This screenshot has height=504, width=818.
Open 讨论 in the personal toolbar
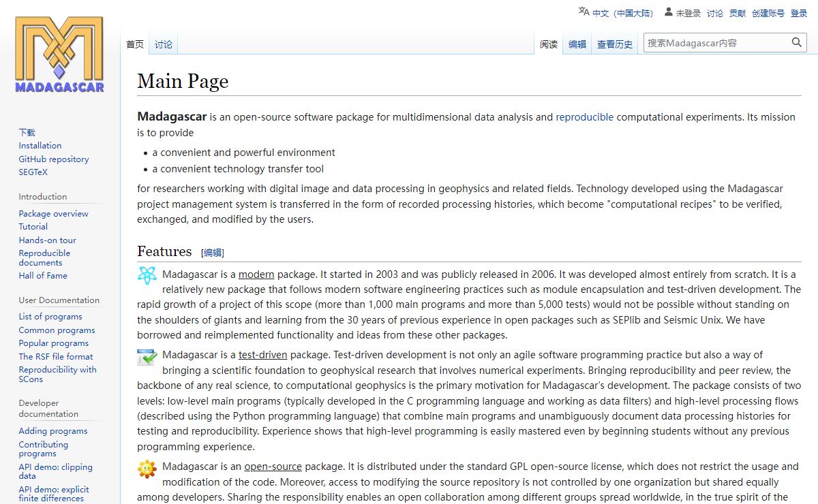[715, 13]
